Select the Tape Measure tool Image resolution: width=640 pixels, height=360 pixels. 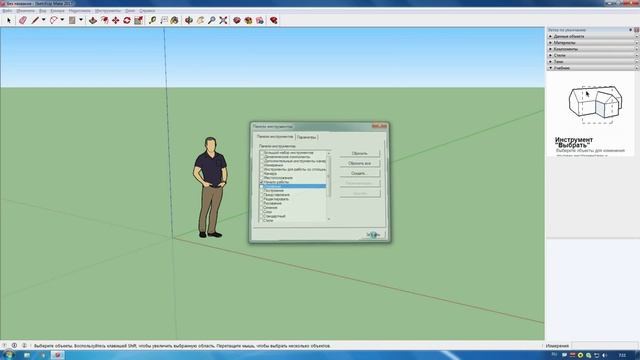(x=152, y=20)
